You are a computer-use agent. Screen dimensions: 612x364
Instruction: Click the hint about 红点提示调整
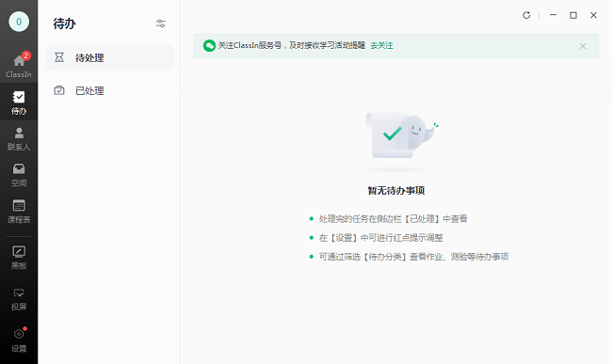coord(381,238)
